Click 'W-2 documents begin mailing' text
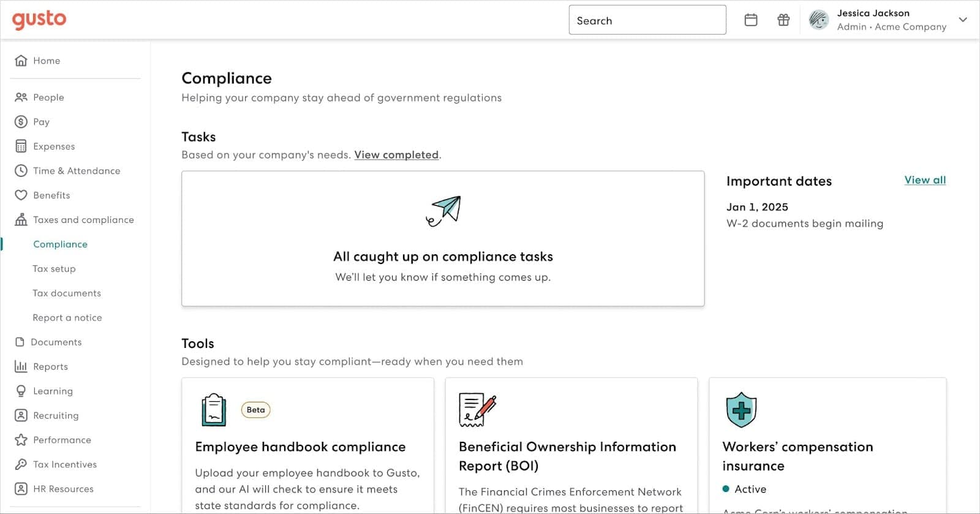The width and height of the screenshot is (980, 514). [805, 224]
